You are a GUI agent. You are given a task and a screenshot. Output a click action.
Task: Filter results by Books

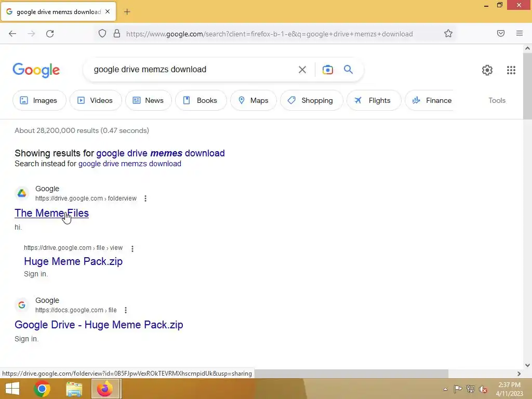click(201, 100)
